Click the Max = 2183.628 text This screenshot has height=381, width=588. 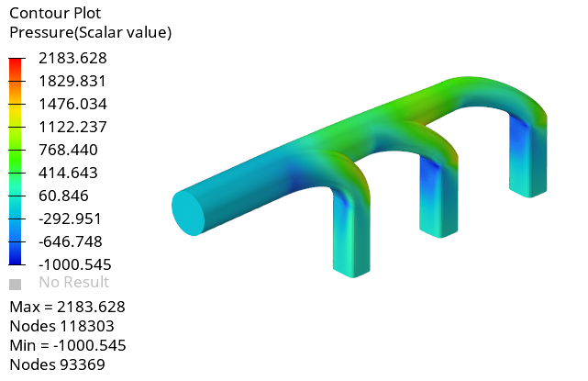(x=67, y=307)
